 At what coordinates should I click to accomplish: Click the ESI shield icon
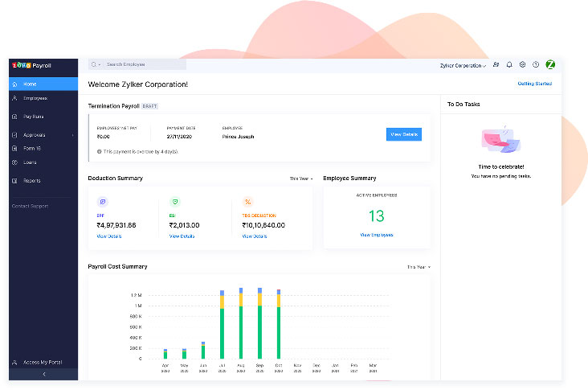174,202
